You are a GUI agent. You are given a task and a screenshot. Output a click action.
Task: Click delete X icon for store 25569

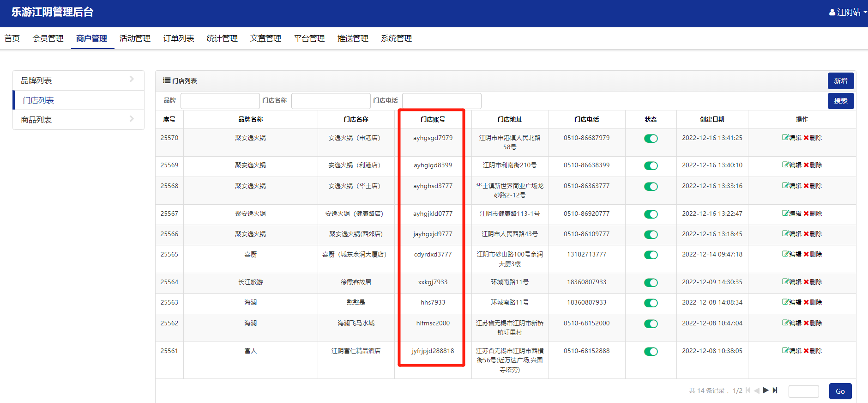click(806, 165)
